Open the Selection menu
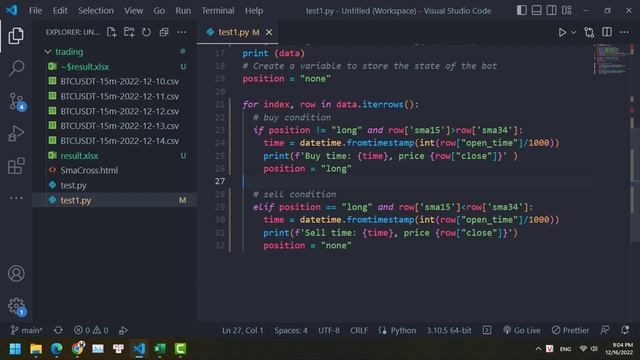640x360 pixels. (96, 11)
